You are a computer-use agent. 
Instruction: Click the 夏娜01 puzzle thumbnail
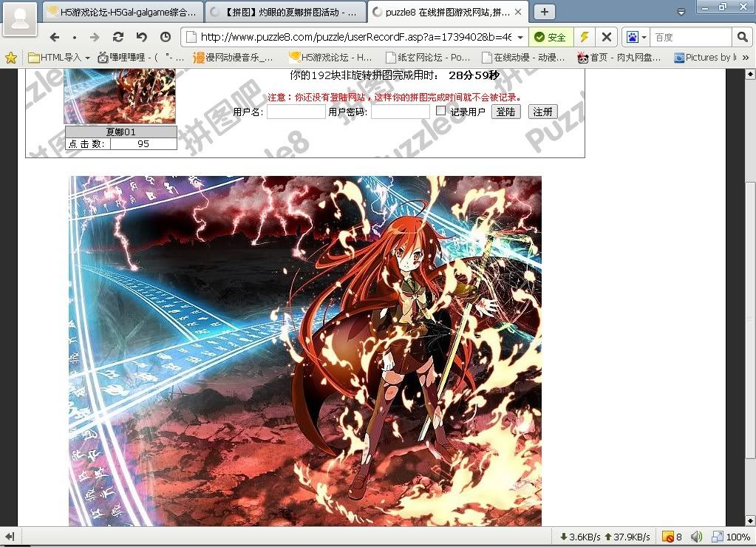coord(120,96)
